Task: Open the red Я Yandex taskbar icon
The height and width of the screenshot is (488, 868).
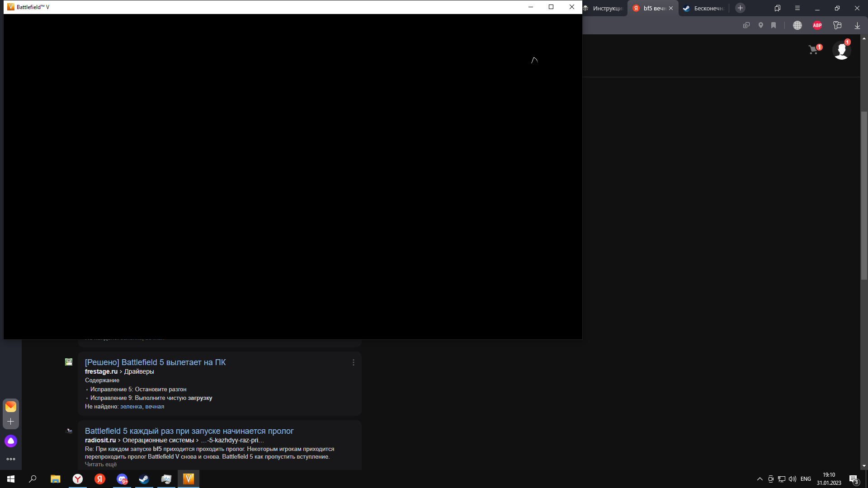Action: (x=100, y=479)
